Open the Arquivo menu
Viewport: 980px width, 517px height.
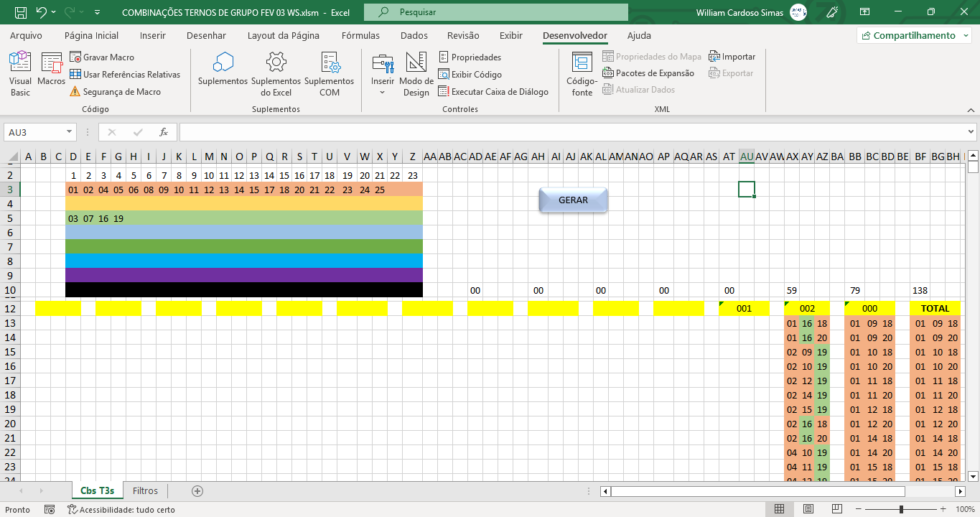(26, 35)
